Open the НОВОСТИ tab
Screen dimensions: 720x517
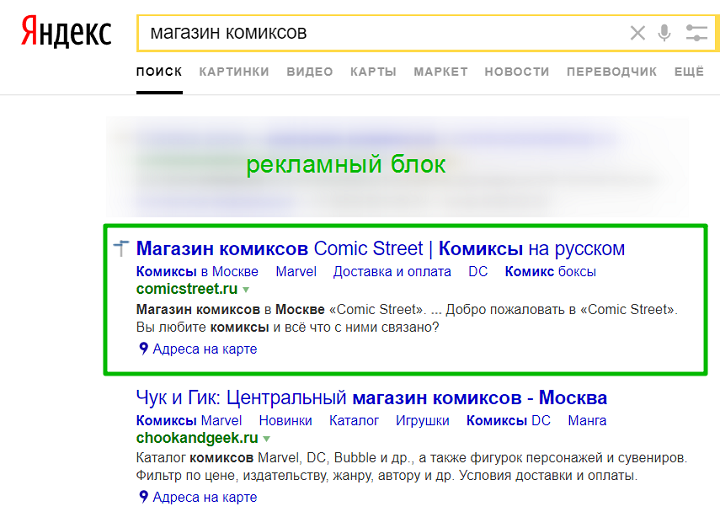[x=517, y=72]
